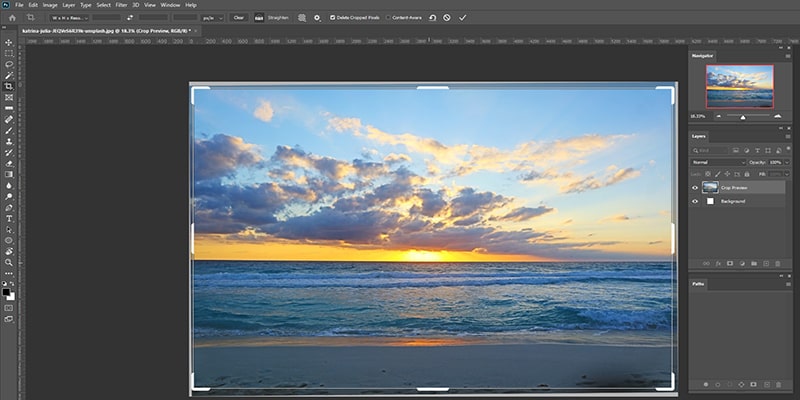The image size is (800, 400).
Task: Click the foreground color swatch
Action: pos(6,292)
